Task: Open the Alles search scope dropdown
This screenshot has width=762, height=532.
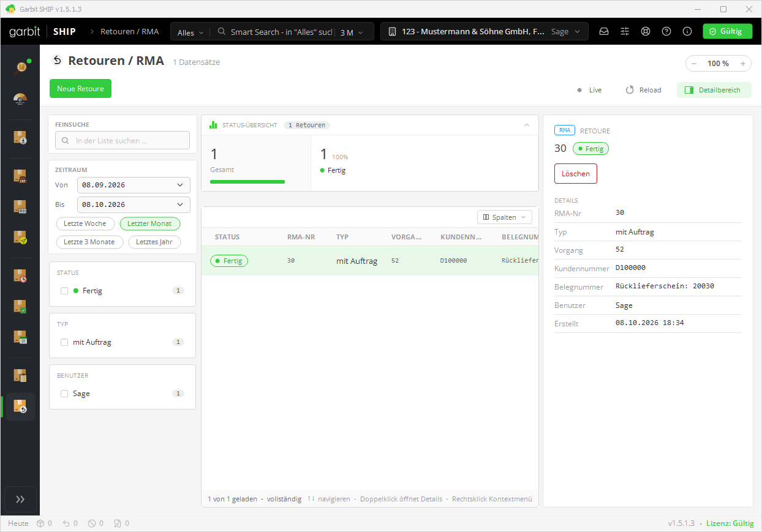Action: (190, 32)
